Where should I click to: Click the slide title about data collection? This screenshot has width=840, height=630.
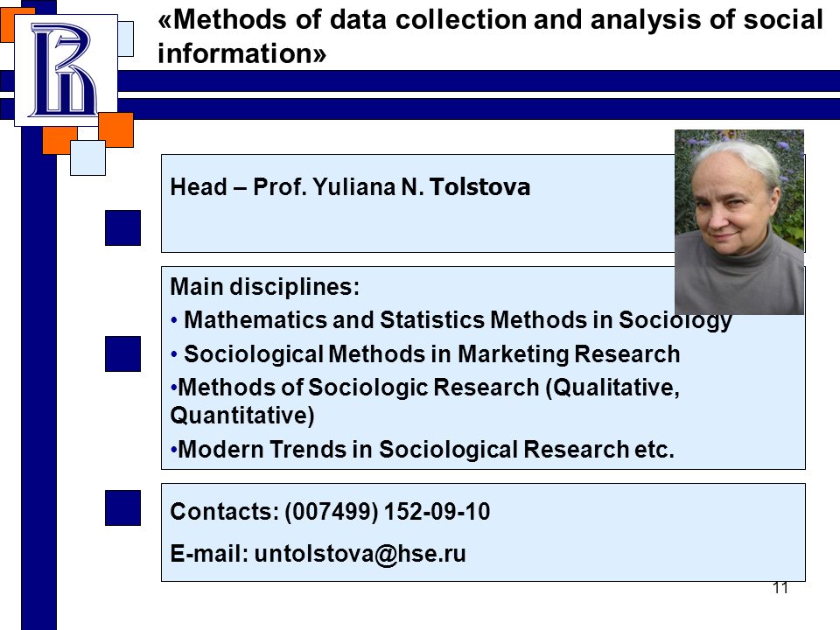490,37
